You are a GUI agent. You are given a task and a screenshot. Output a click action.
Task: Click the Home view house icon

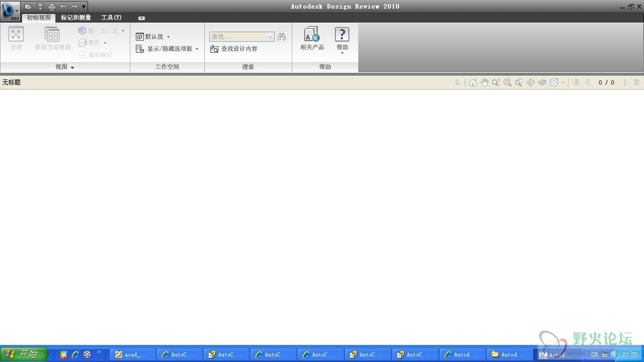coord(472,82)
